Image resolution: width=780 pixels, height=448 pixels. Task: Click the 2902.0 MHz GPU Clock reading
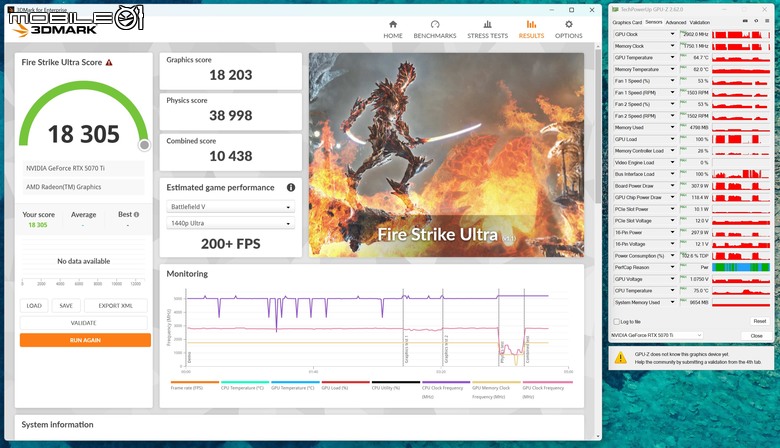coord(695,34)
